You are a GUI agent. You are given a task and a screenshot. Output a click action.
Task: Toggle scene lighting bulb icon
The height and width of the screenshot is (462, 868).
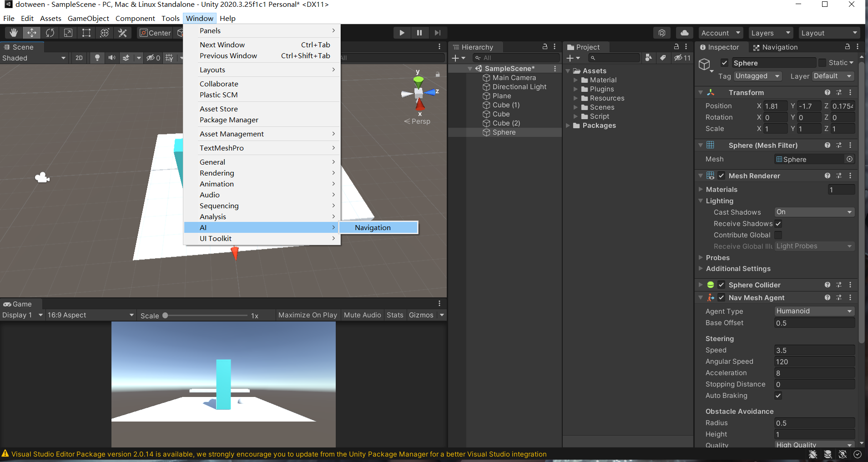97,58
